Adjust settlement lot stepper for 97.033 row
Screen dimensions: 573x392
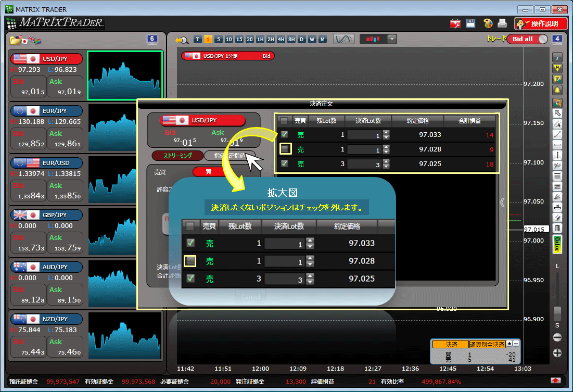coord(386,135)
